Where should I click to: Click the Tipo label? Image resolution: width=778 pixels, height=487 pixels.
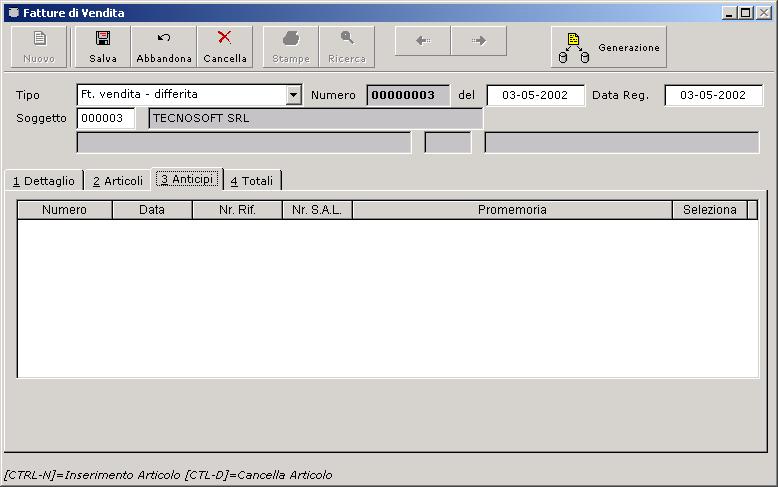pyautogui.click(x=27, y=95)
